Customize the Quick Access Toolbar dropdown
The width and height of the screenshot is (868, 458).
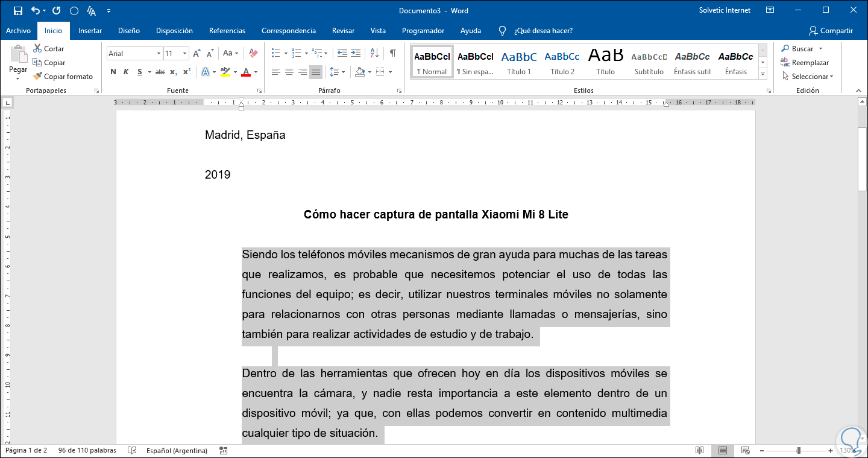pos(108,11)
